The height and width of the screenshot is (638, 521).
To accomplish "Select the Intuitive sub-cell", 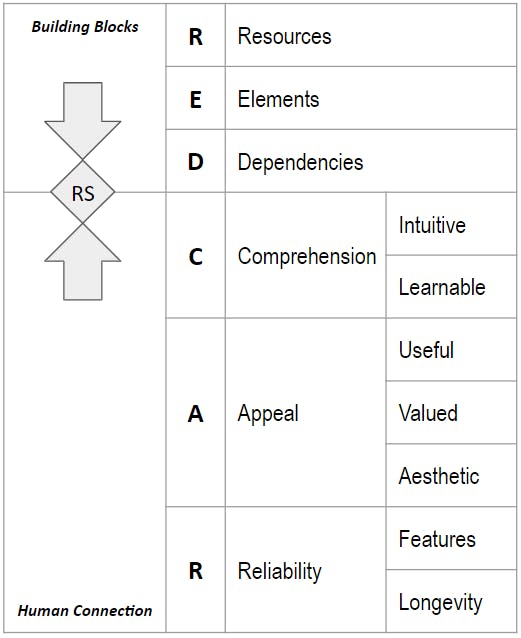I will coord(451,224).
